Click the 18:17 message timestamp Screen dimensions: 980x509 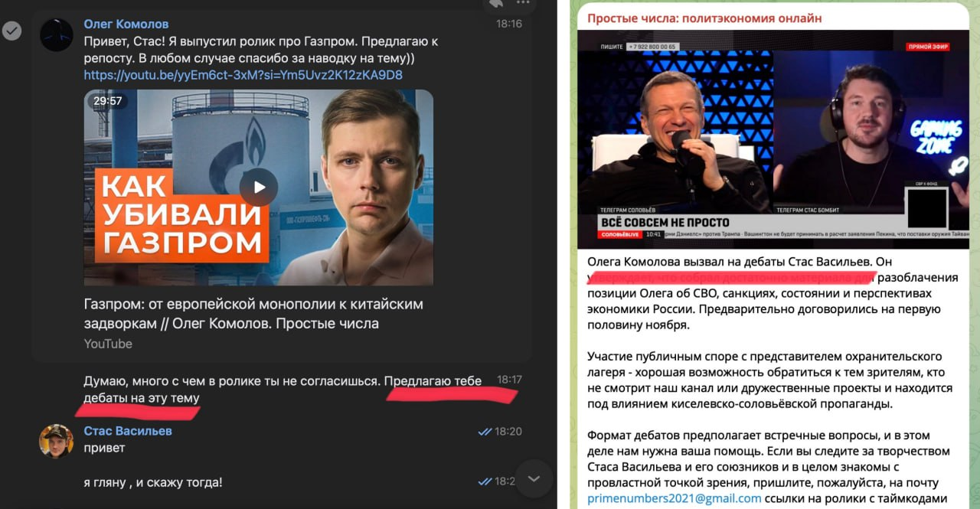(x=509, y=379)
